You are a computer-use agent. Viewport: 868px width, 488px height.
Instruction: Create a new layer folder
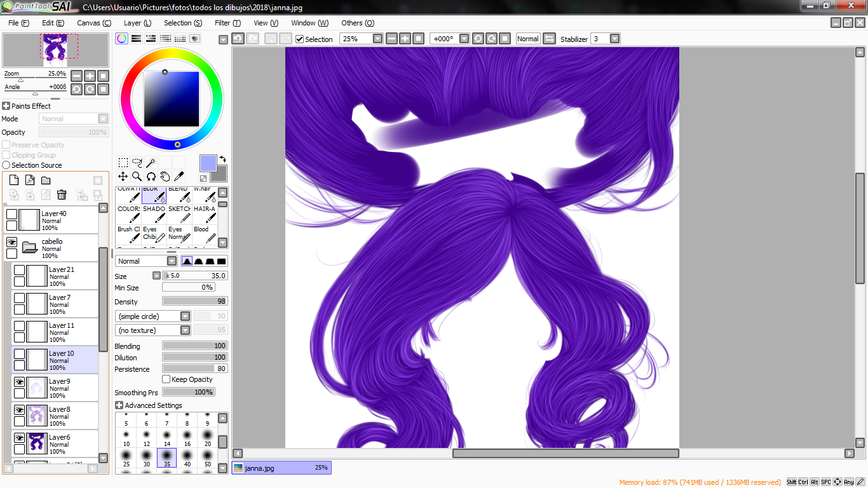[46, 180]
